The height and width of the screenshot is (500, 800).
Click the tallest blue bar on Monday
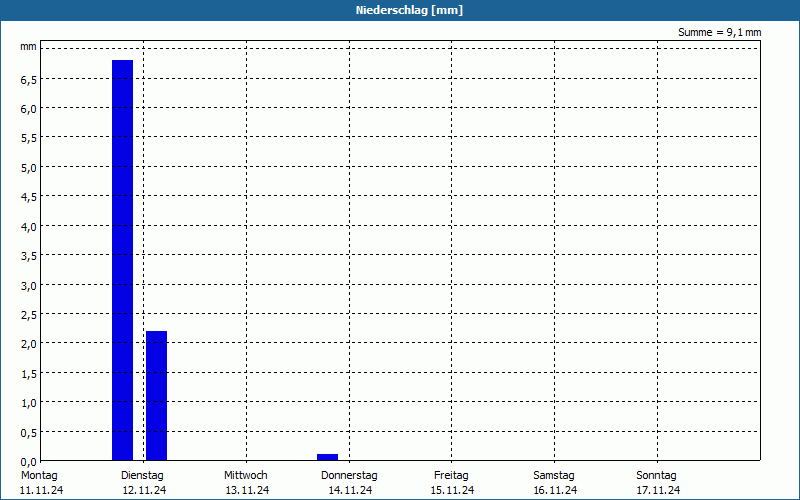pos(122,260)
